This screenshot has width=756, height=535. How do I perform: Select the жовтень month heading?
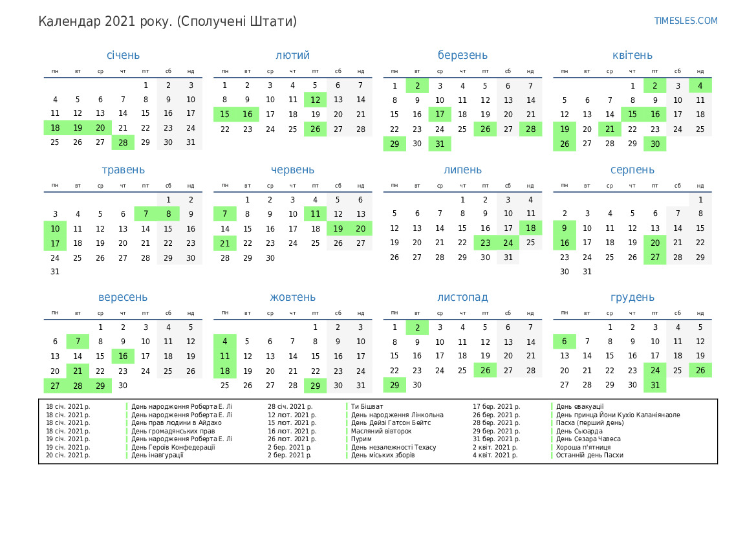coord(292,298)
